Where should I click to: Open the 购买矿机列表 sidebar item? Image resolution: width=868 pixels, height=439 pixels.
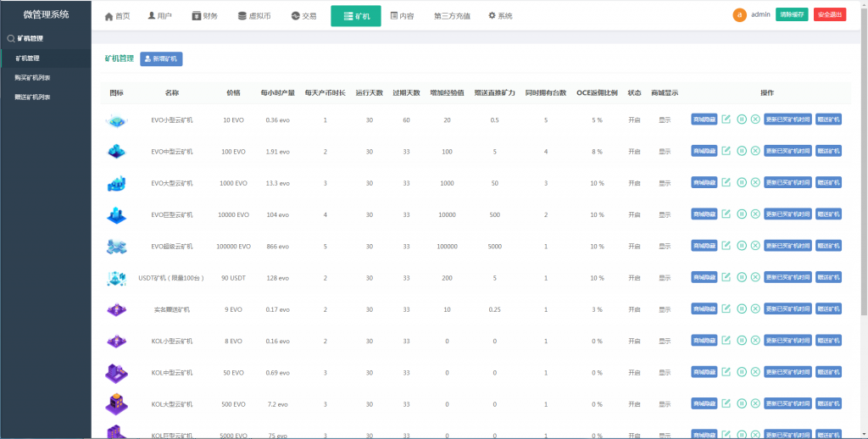33,77
